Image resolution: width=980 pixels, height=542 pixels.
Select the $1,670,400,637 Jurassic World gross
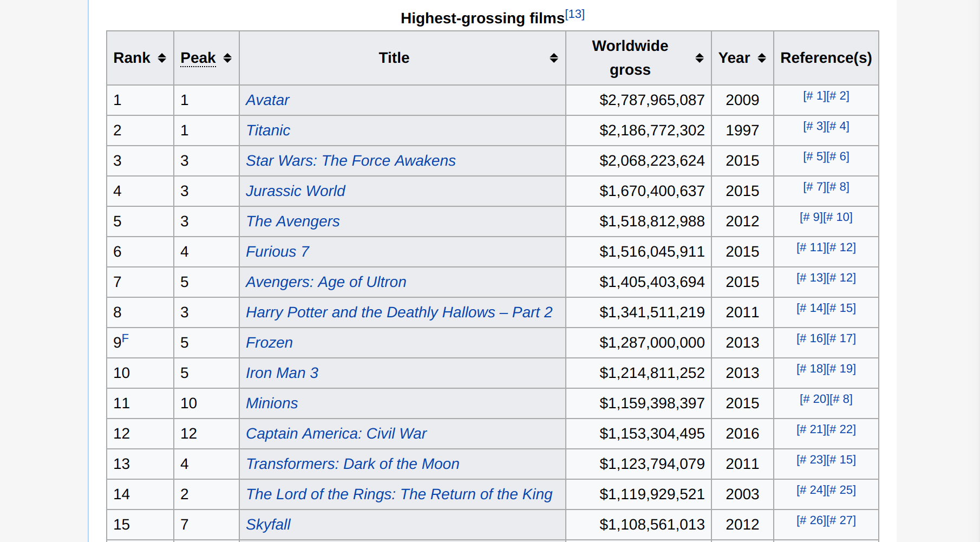tap(652, 191)
